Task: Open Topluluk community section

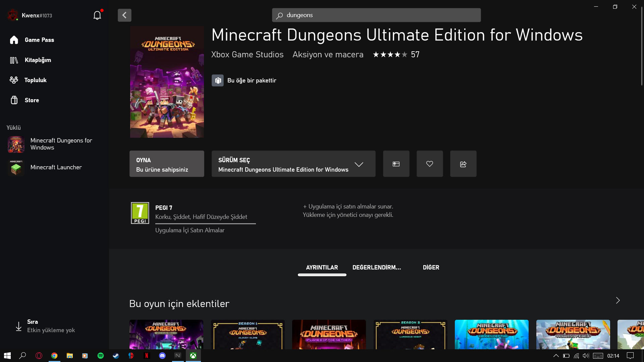Action: (x=35, y=80)
